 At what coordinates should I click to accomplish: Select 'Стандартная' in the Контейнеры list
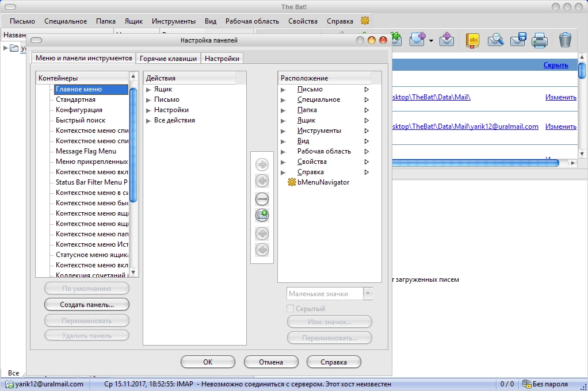[x=75, y=99]
